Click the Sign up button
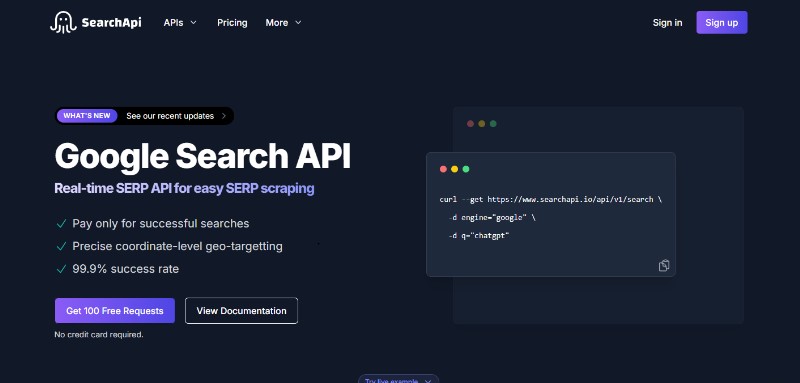Viewport: 800px width, 383px height. click(x=721, y=22)
